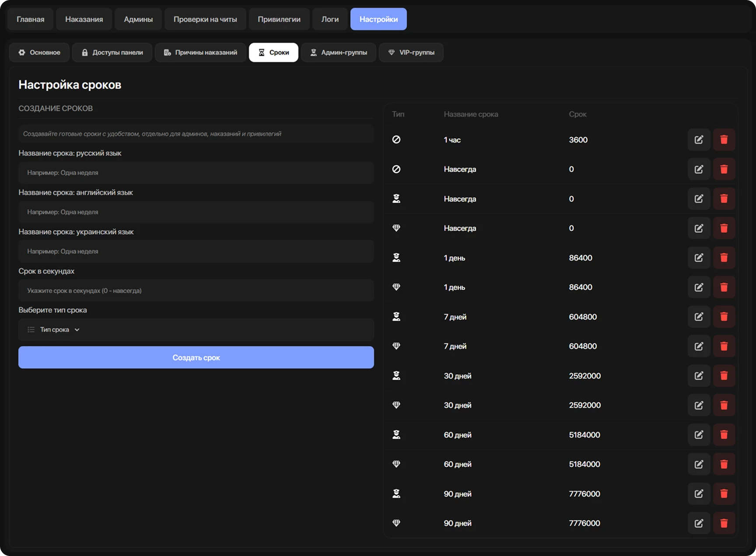Click the '3600' duration value
The height and width of the screenshot is (556, 756).
pos(578,140)
